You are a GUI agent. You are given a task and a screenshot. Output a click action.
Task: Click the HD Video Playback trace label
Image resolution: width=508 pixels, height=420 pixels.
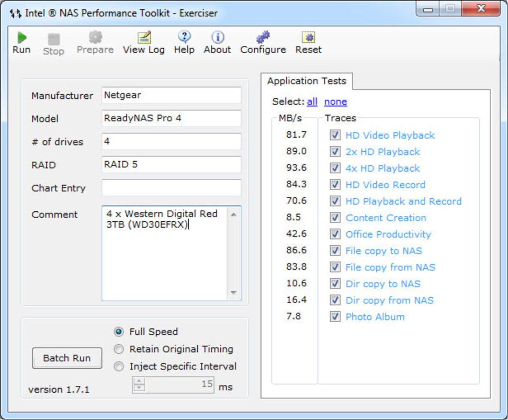click(390, 135)
